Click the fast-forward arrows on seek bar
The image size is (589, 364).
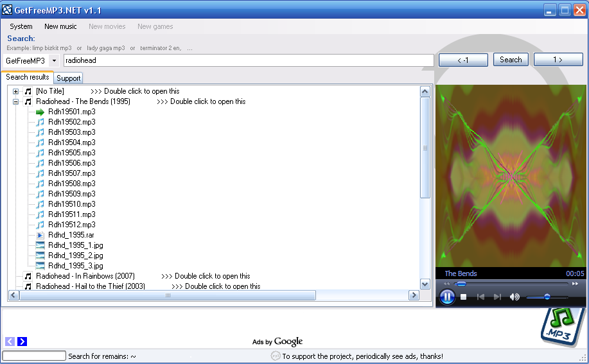click(x=575, y=284)
